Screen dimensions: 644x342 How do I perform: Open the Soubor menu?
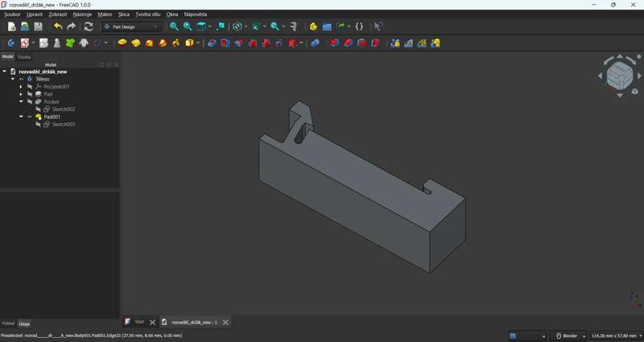coord(12,14)
